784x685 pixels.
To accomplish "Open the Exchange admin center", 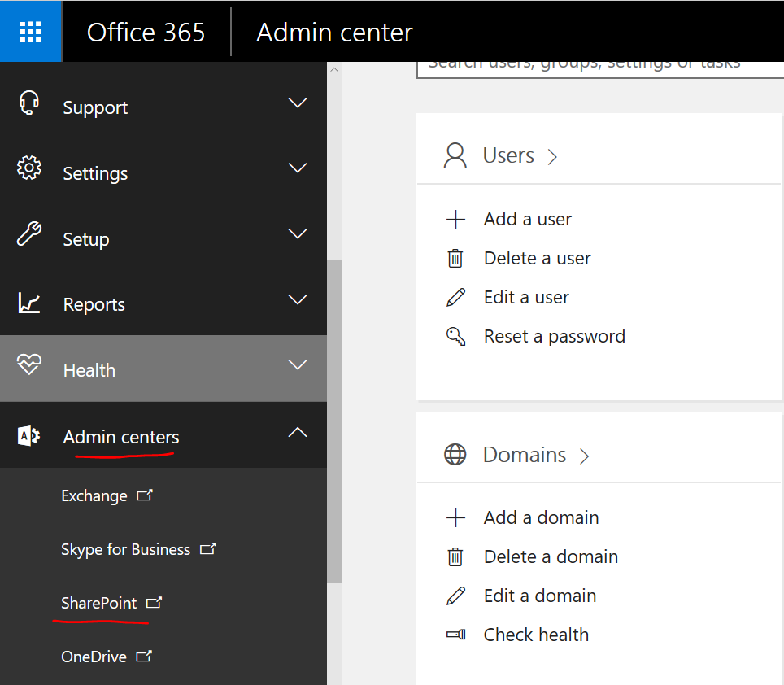I will [x=94, y=495].
